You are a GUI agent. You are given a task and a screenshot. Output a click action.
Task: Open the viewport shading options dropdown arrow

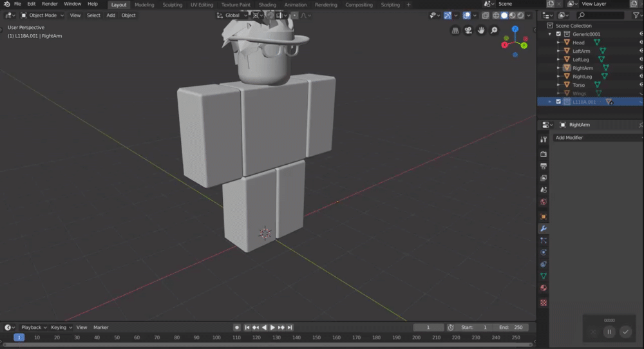(529, 15)
